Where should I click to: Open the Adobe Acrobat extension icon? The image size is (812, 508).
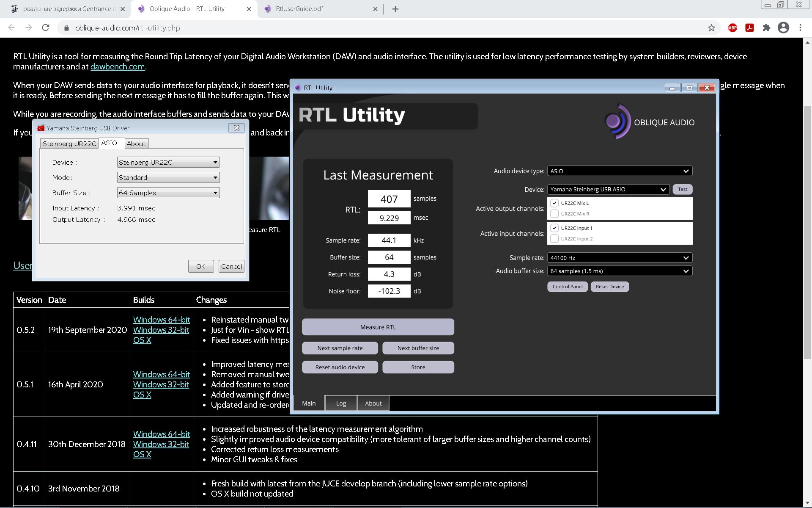[x=750, y=28]
